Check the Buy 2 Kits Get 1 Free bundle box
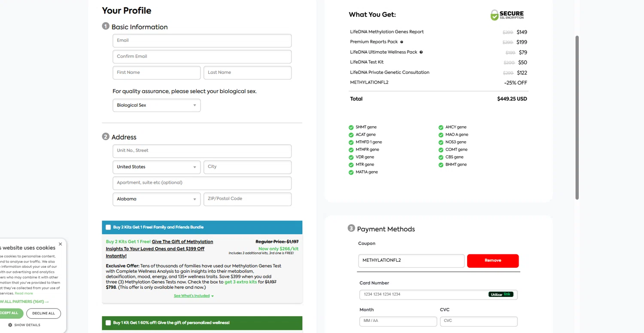The height and width of the screenshot is (333, 644). (x=108, y=227)
